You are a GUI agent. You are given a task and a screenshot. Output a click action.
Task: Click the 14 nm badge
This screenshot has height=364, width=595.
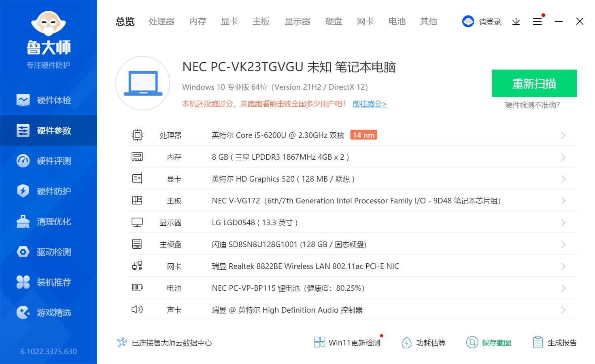pyautogui.click(x=363, y=135)
